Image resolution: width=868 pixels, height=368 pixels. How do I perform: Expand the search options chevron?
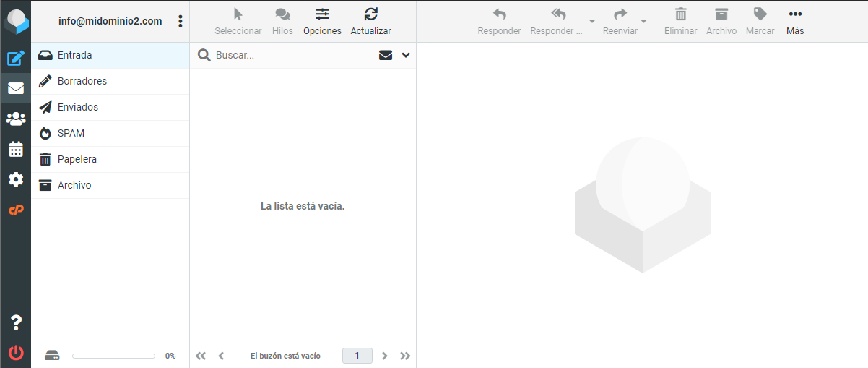click(x=406, y=55)
